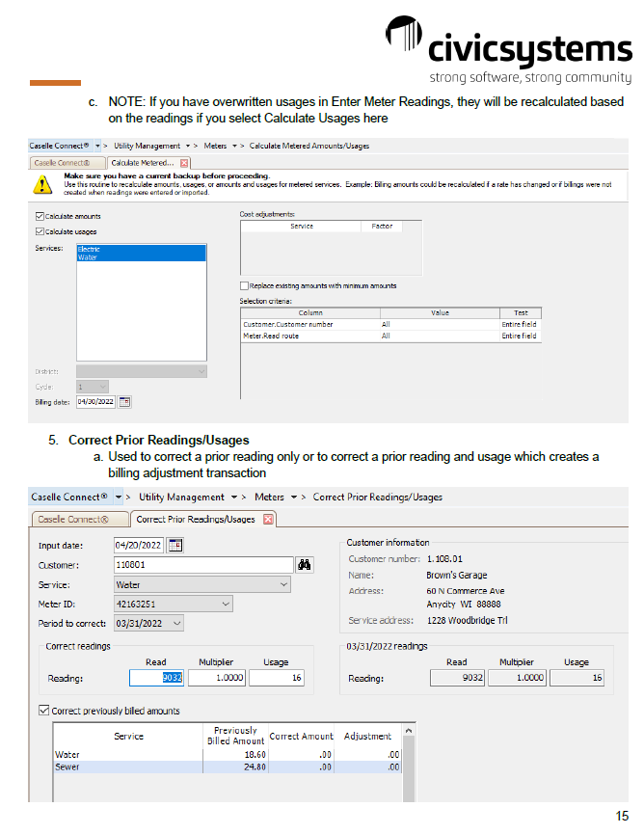Click the binoculars customer search icon
The image size is (644, 834).
[x=305, y=564]
